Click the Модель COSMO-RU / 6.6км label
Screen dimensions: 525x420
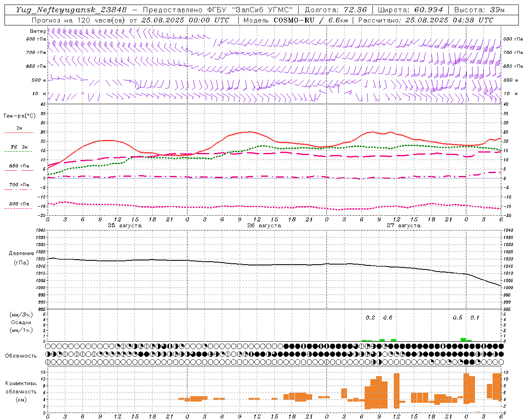(295, 20)
